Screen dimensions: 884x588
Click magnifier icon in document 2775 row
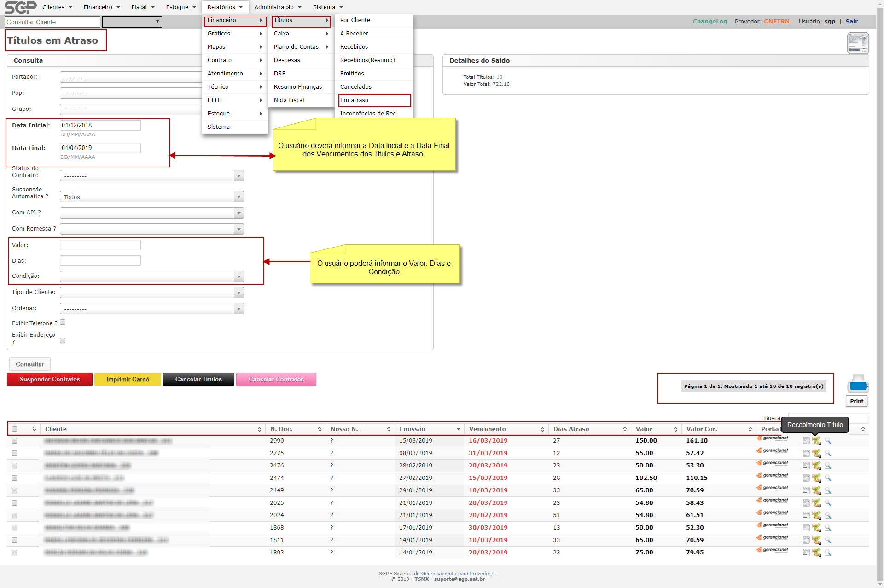pos(828,453)
